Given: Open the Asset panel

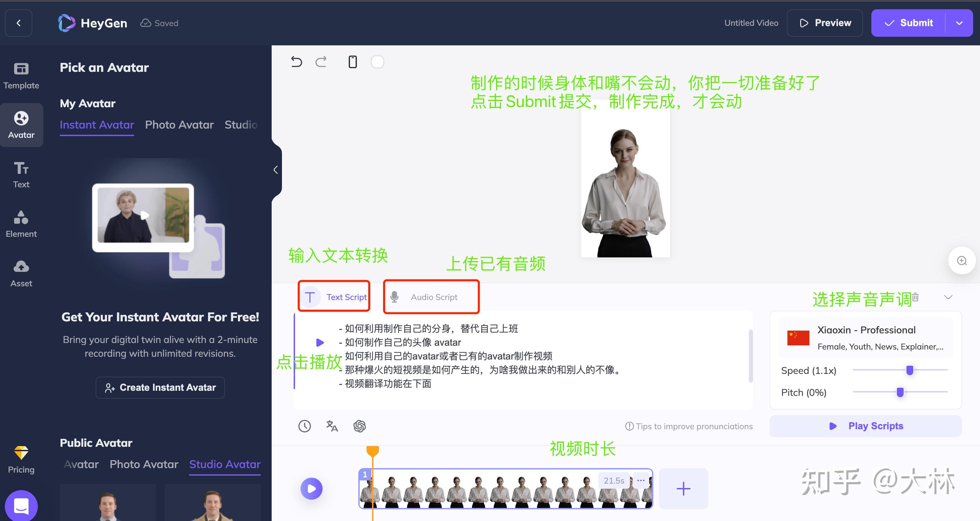Looking at the screenshot, I should click(21, 273).
